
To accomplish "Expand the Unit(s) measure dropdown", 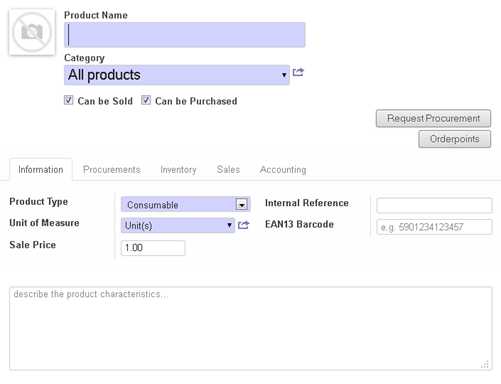I will (x=178, y=225).
